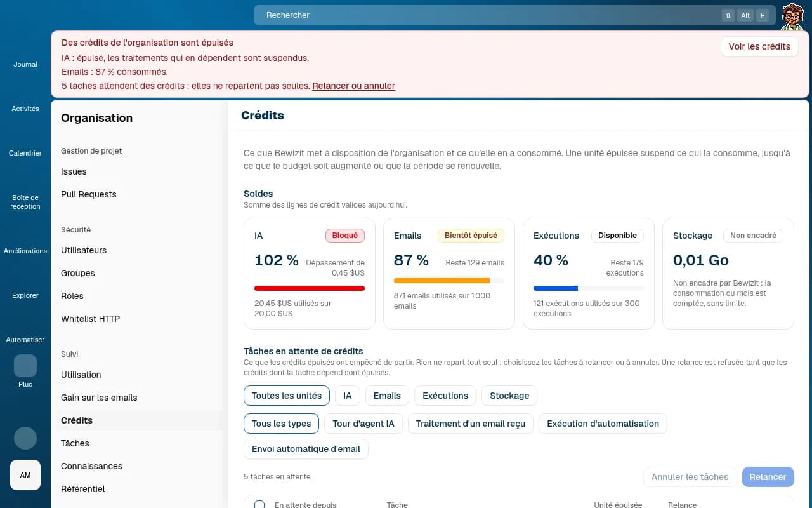Open Boîte de réception in the left rail
Image resolution: width=812 pixels, height=508 pixels.
(x=25, y=202)
